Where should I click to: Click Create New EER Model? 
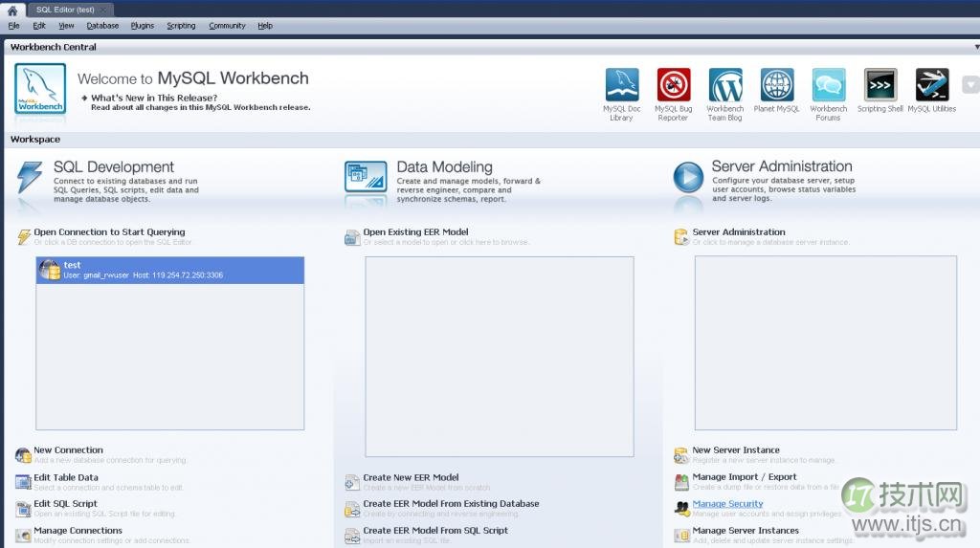[411, 477]
